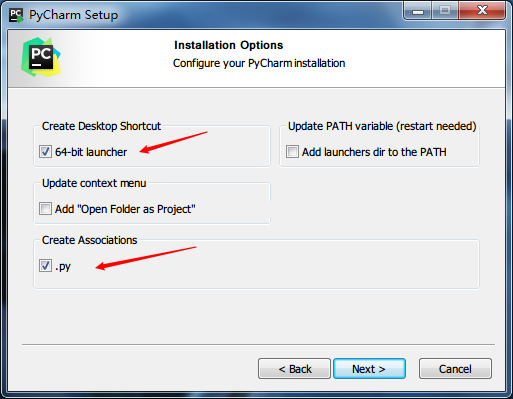This screenshot has height=399, width=513.
Task: Go to the next setup step
Action: [369, 369]
